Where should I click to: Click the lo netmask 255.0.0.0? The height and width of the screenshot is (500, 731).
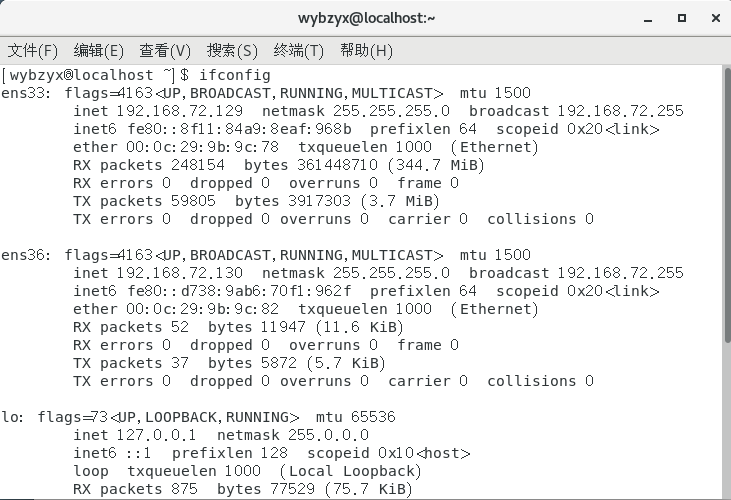coord(328,435)
